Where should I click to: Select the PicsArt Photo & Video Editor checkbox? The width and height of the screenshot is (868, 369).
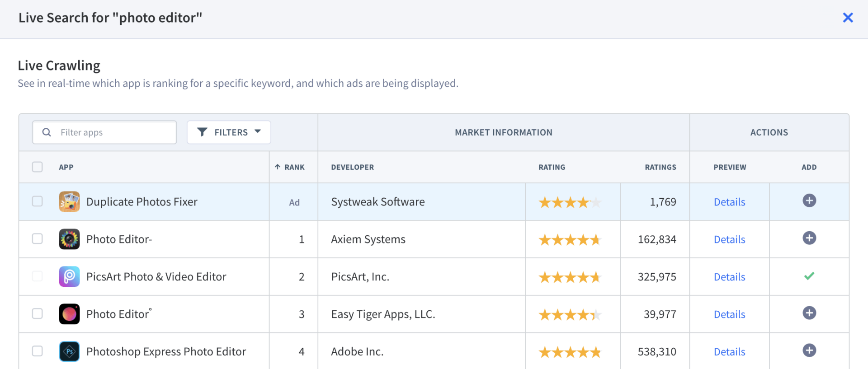coord(38,276)
